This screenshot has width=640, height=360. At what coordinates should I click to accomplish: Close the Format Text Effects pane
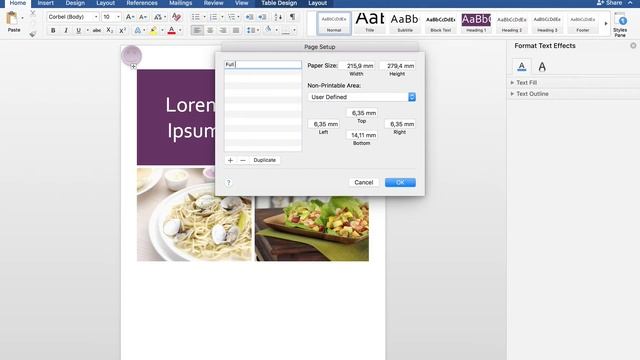tap(633, 46)
